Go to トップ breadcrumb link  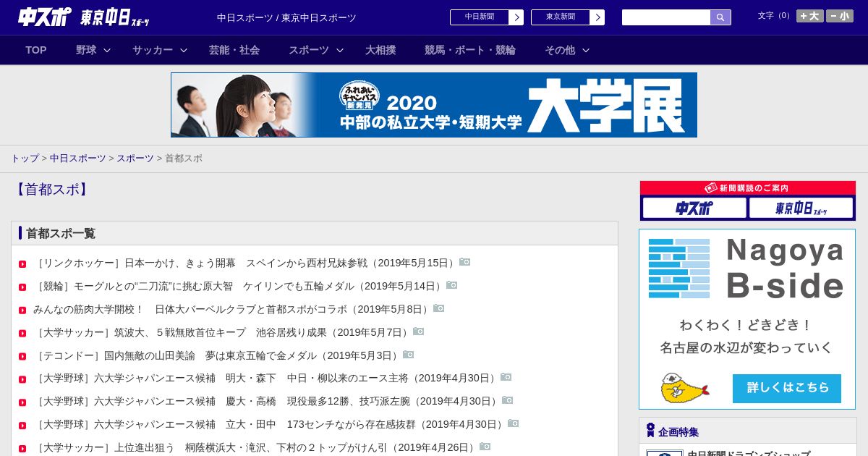point(25,158)
